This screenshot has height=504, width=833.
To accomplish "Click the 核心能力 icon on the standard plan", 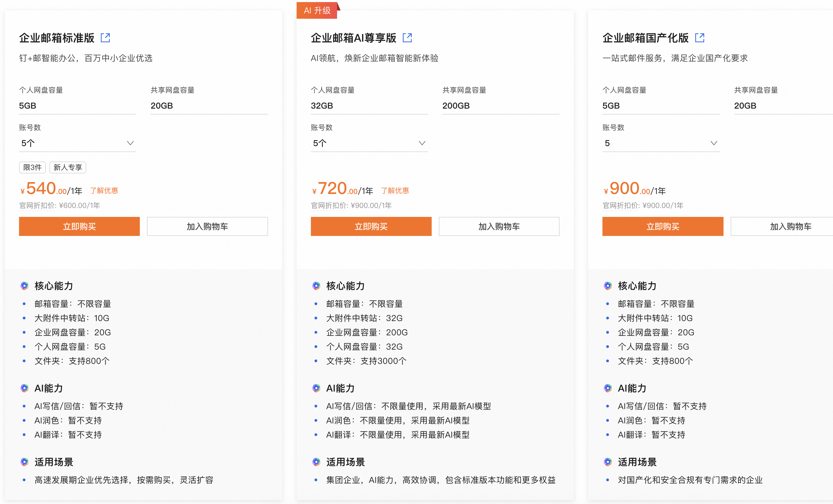I will click(x=24, y=286).
